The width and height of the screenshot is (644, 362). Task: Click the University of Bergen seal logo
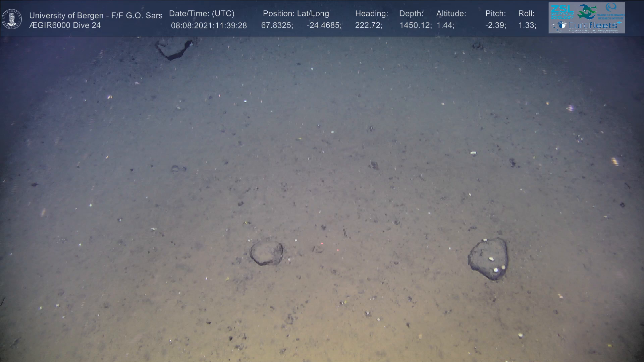click(x=12, y=19)
